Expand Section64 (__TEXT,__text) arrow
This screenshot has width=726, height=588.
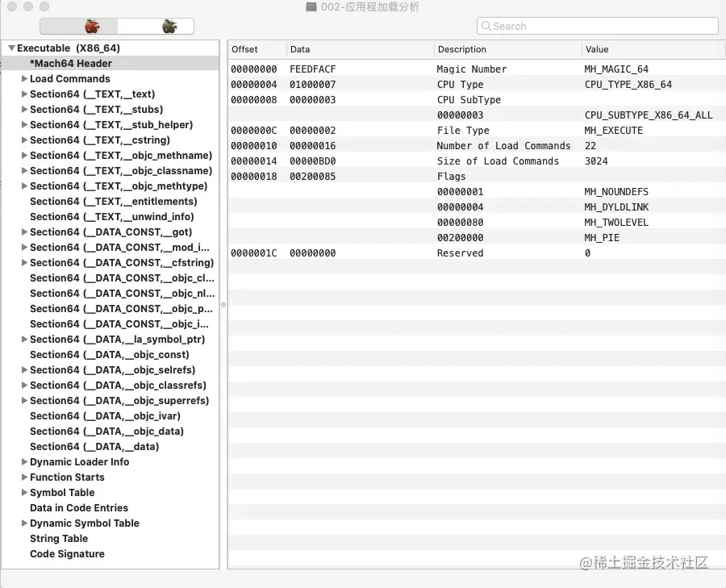pyautogui.click(x=24, y=94)
